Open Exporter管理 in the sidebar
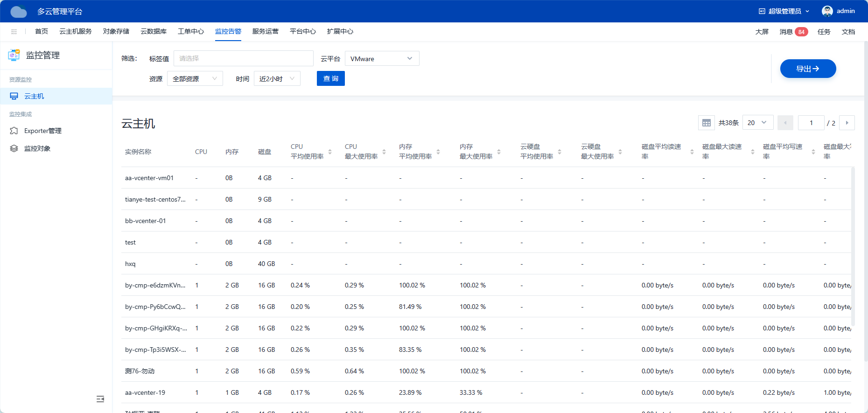 click(x=42, y=131)
